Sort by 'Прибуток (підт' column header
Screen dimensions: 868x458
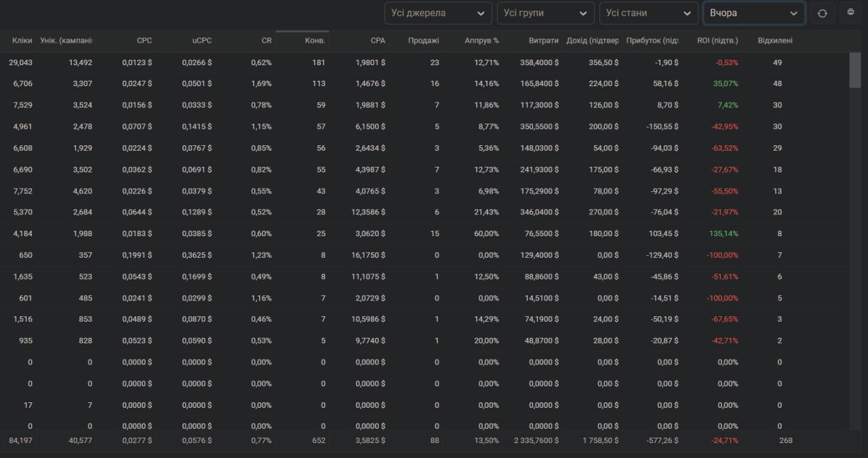pyautogui.click(x=652, y=41)
